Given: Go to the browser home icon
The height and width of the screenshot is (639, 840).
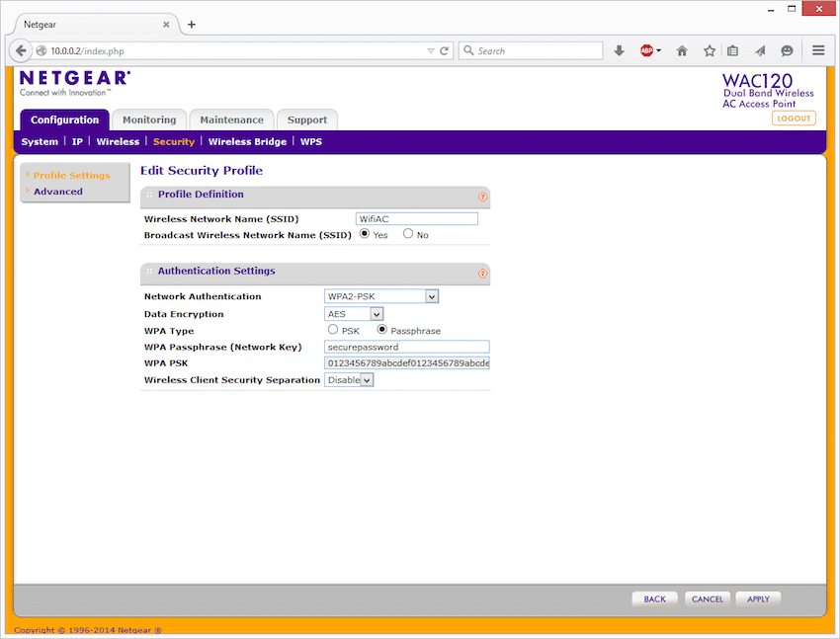Looking at the screenshot, I should pos(682,50).
